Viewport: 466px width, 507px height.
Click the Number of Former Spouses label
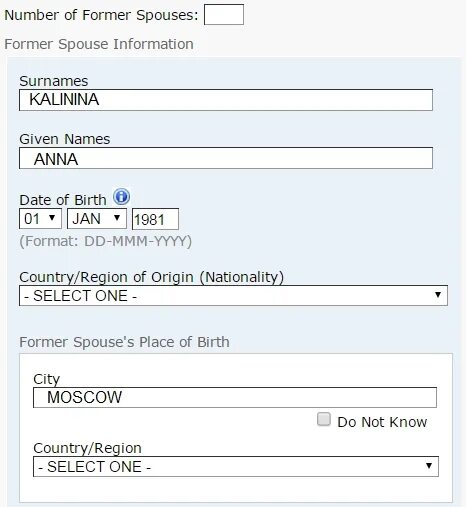point(101,15)
